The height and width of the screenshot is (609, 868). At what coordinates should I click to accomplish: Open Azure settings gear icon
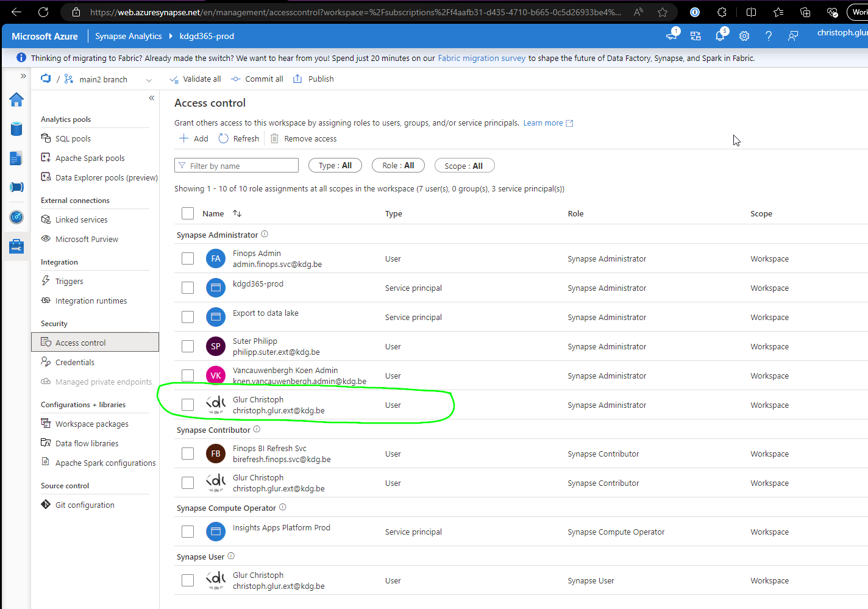(x=744, y=36)
